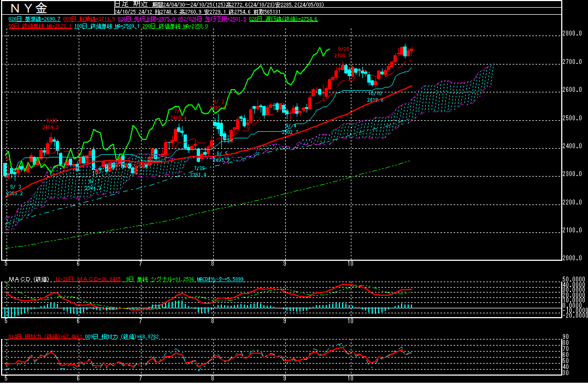Click the "30" RSI axis label

coord(566,373)
